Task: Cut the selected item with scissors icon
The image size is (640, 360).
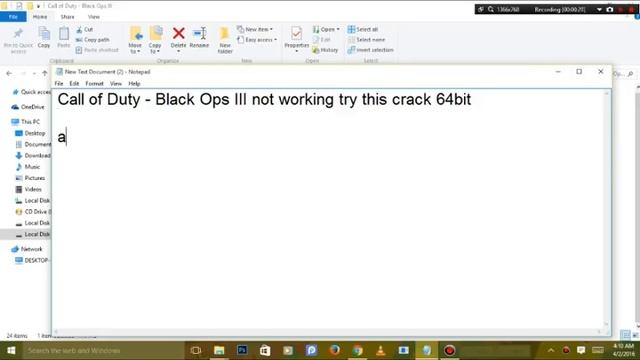Action: coord(84,29)
